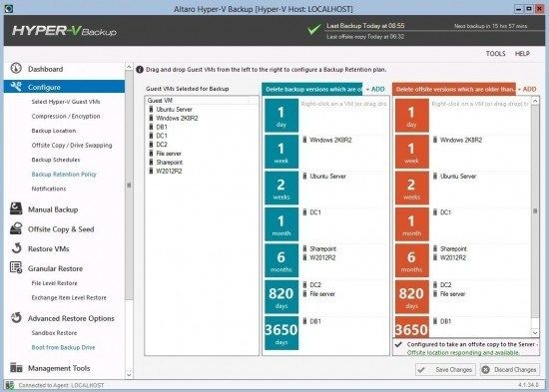The image size is (549, 392).
Task: Go to Backup Location settings
Action: (54, 131)
